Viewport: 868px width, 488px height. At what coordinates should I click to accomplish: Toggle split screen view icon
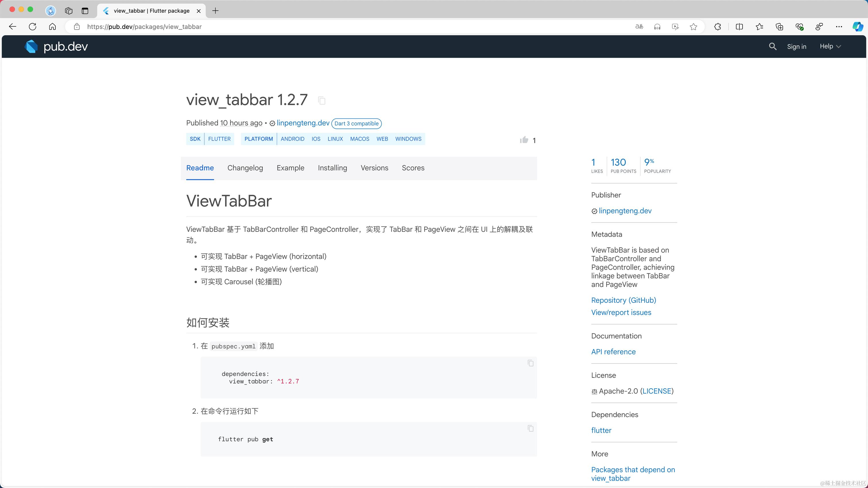click(739, 27)
